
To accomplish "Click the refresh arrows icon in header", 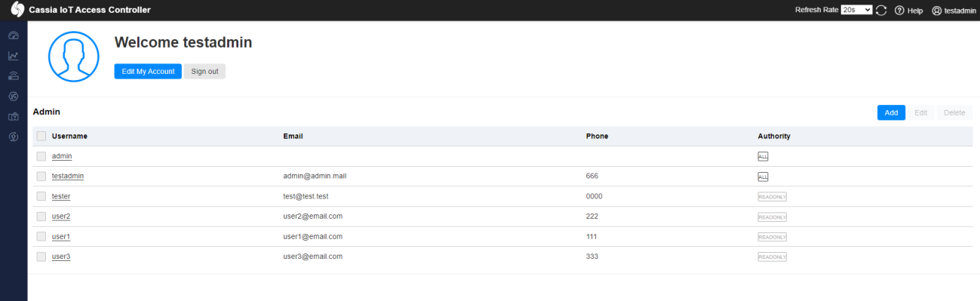I will click(x=881, y=11).
